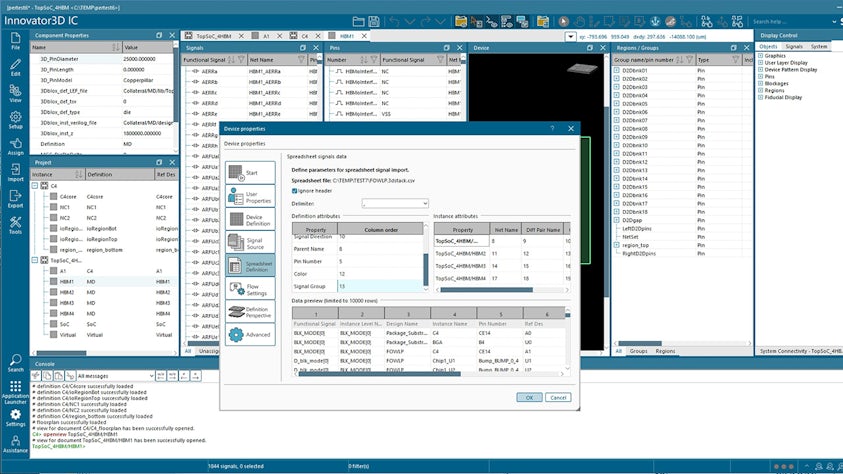Expand Blockages in Display Control
Viewport: 843px width, 474px height.
tap(760, 83)
